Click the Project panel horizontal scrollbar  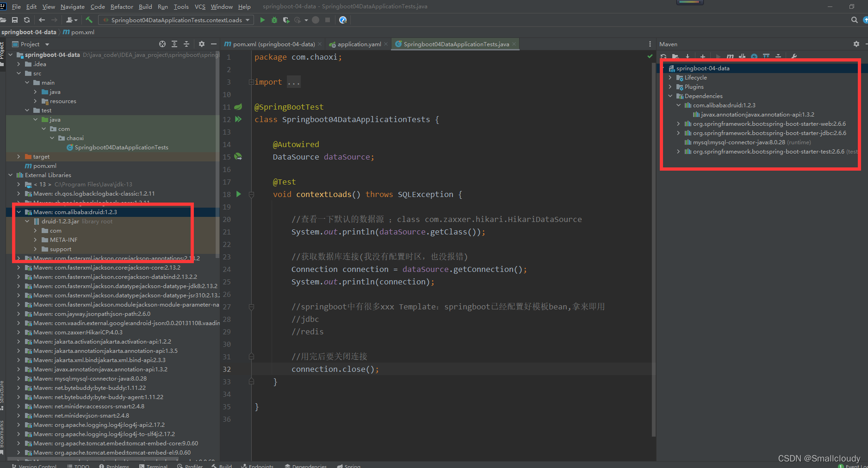(x=93, y=460)
